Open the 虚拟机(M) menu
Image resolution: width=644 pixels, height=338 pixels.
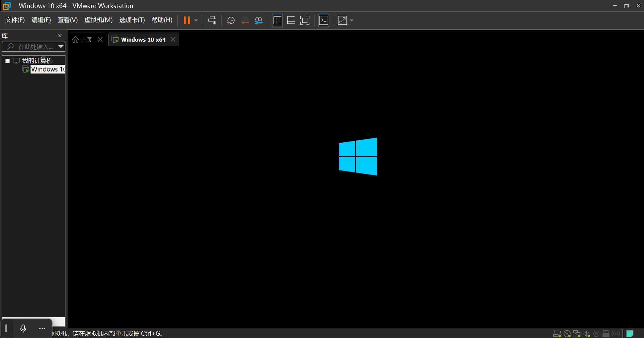pyautogui.click(x=98, y=20)
